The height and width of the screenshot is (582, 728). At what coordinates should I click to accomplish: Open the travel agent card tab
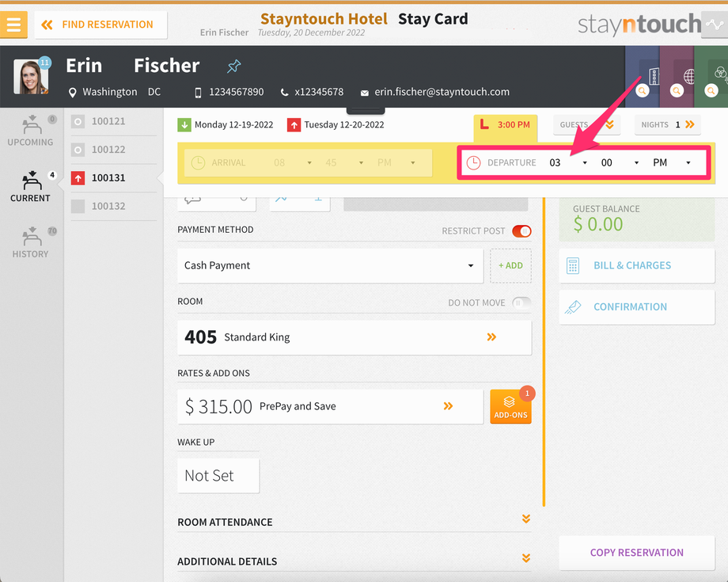(x=677, y=77)
